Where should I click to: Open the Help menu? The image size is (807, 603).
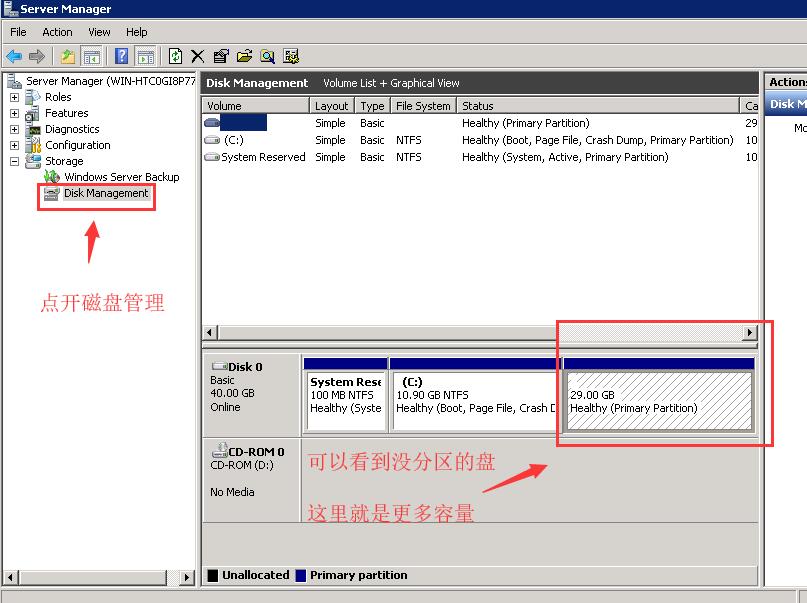[137, 32]
